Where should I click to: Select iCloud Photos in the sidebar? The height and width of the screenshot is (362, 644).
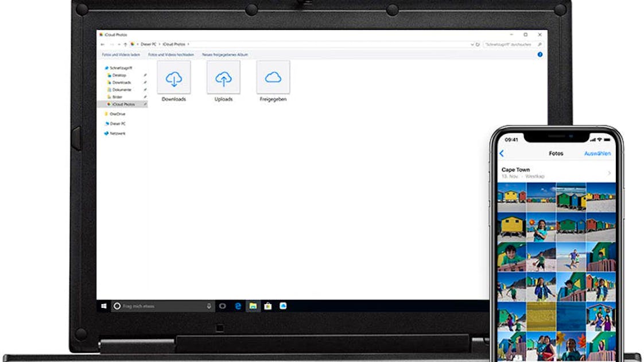123,105
